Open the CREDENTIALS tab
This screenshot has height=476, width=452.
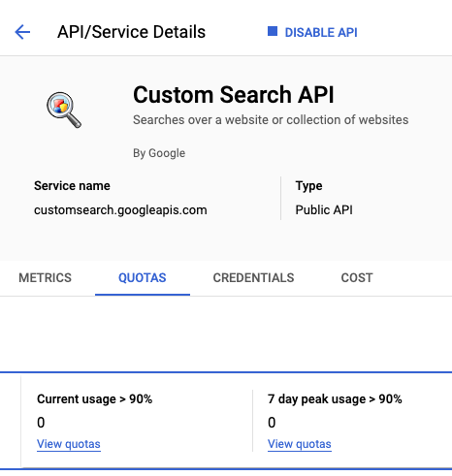pos(253,278)
